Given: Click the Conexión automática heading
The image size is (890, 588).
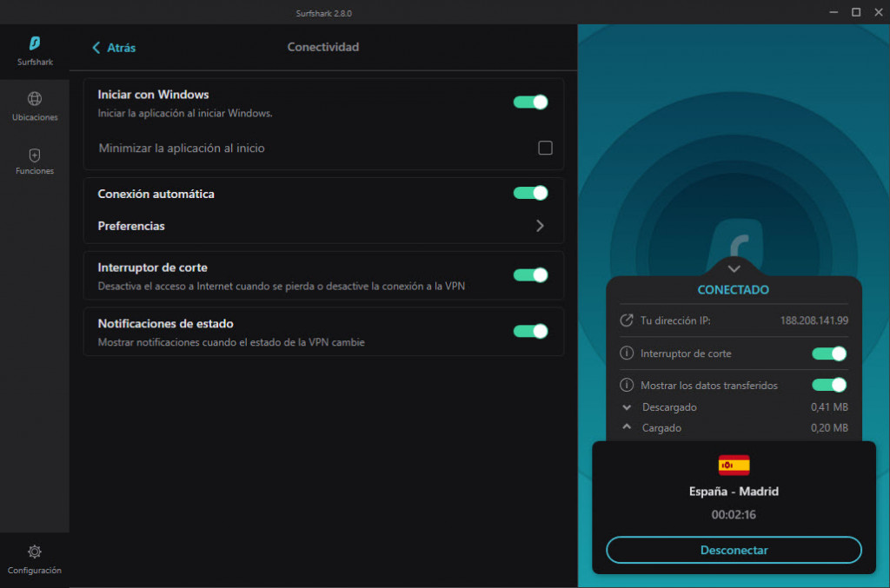Looking at the screenshot, I should click(x=156, y=194).
